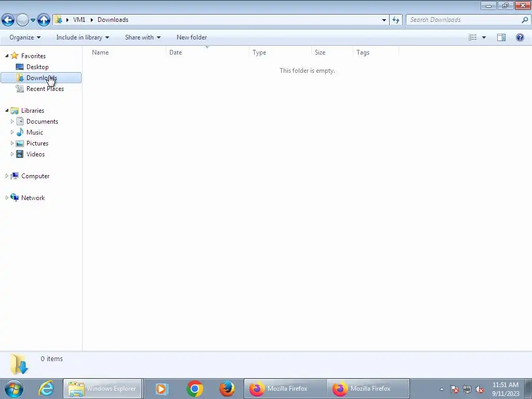Viewport: 532px width, 399px height.
Task: Select Network in navigation pane
Action: click(33, 198)
